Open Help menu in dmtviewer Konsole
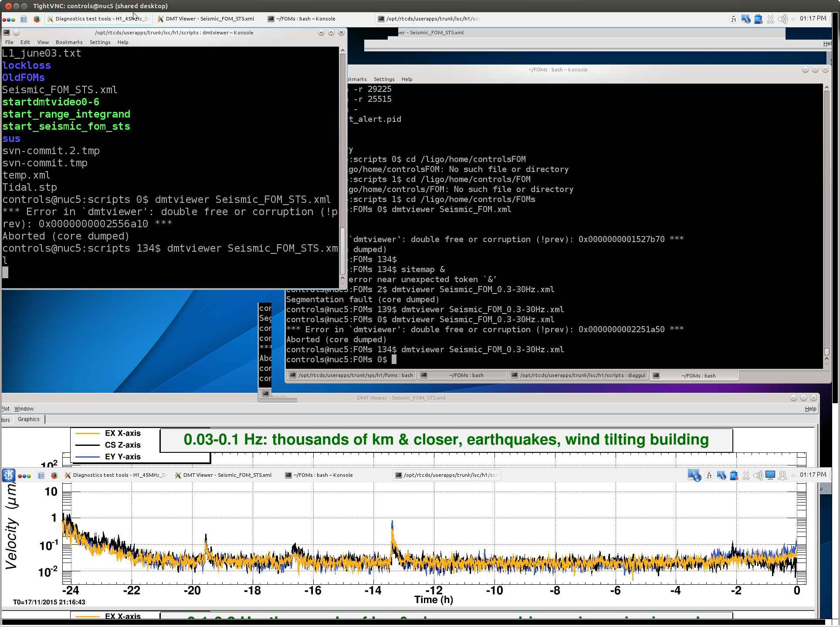 (123, 42)
